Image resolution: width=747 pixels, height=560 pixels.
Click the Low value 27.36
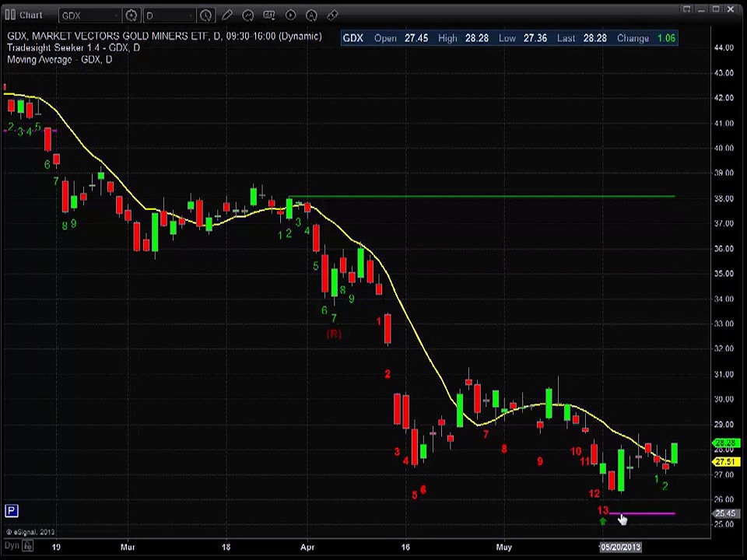click(x=535, y=38)
